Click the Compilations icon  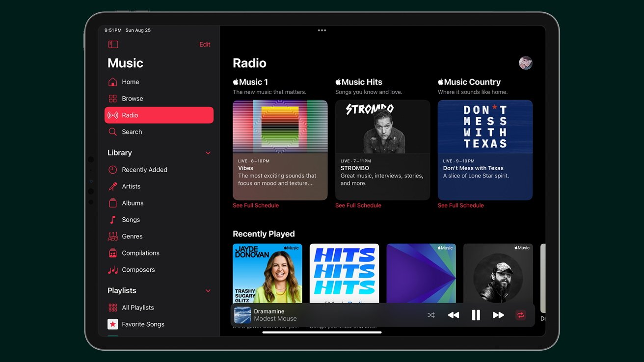click(x=113, y=253)
